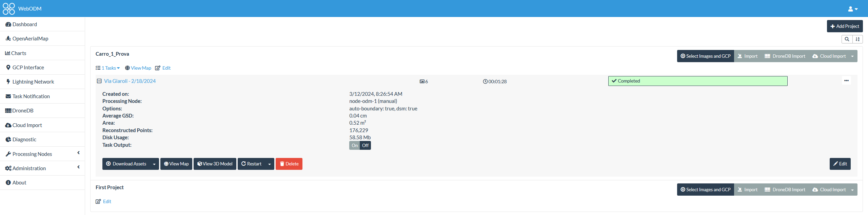The height and width of the screenshot is (215, 868).
Task: Open the task's three-dots options menu
Action: click(x=846, y=81)
